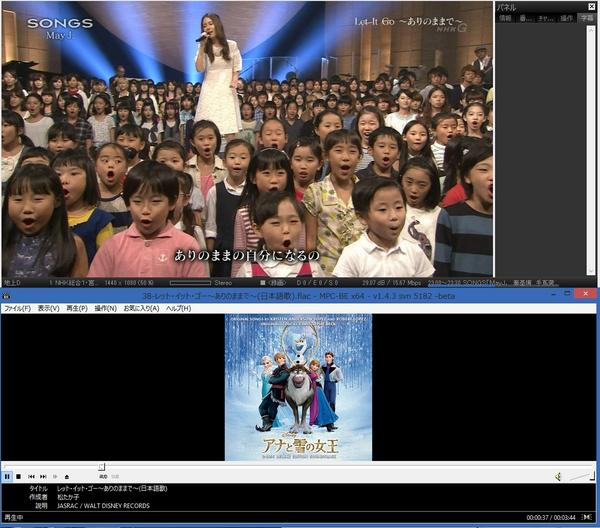The image size is (600, 528).
Task: Select the 操作 tab in the TV panel
Action: 566,18
